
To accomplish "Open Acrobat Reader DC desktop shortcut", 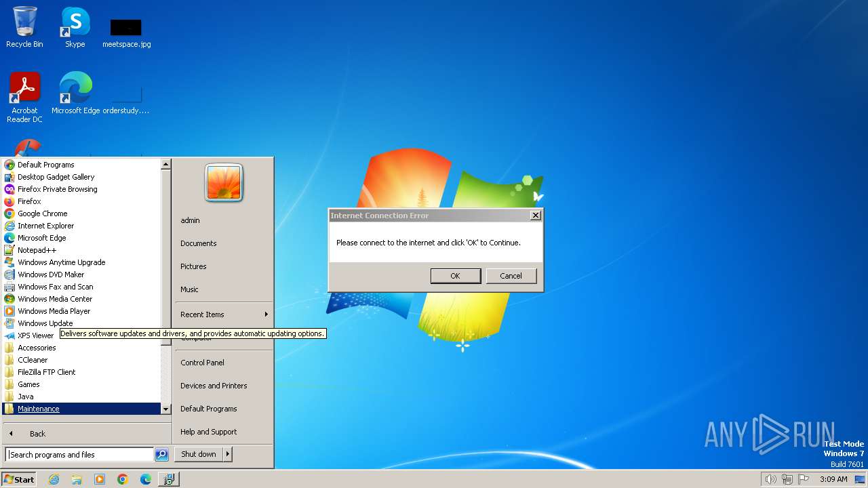I will coord(24,97).
